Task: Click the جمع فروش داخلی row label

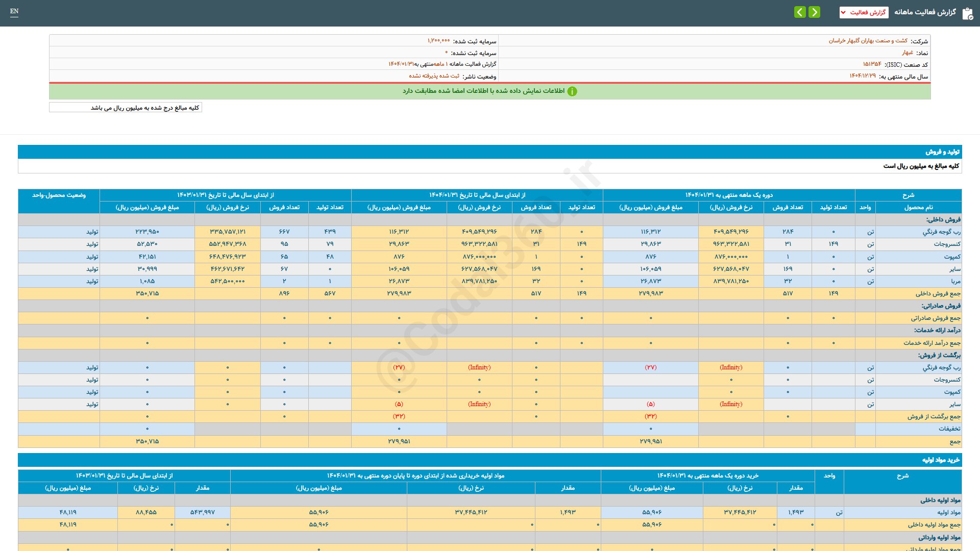Action: click(x=938, y=293)
